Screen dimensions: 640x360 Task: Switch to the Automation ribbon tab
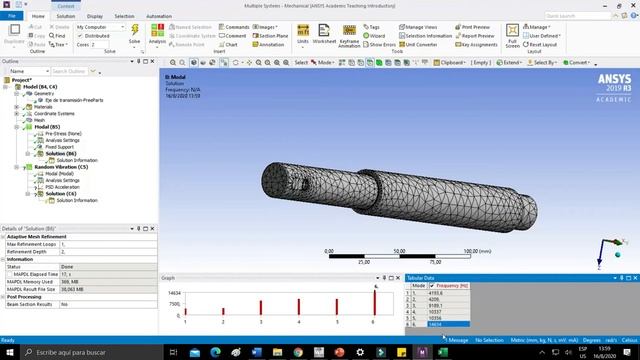tap(159, 16)
